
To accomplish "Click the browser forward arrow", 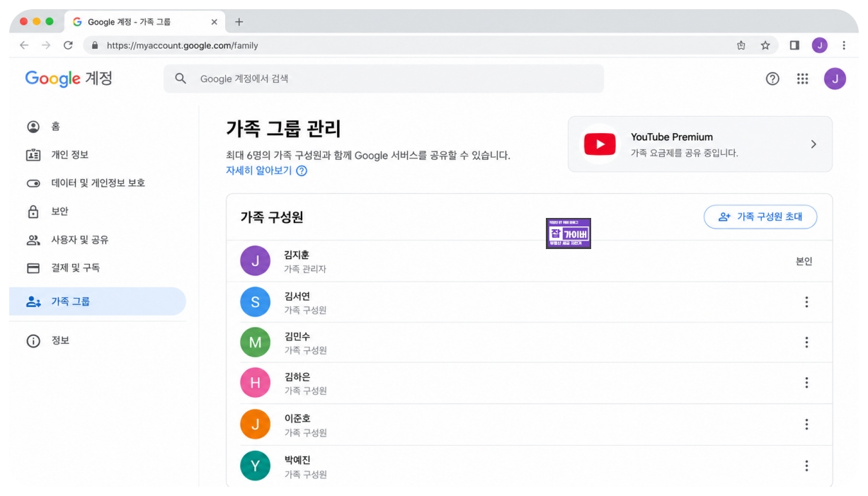I will pyautogui.click(x=46, y=45).
